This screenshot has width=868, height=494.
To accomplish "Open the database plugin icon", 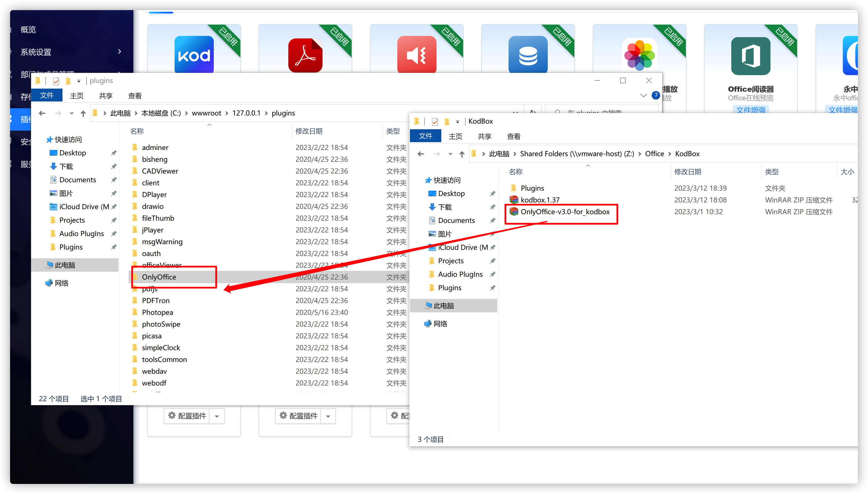I will click(x=528, y=54).
